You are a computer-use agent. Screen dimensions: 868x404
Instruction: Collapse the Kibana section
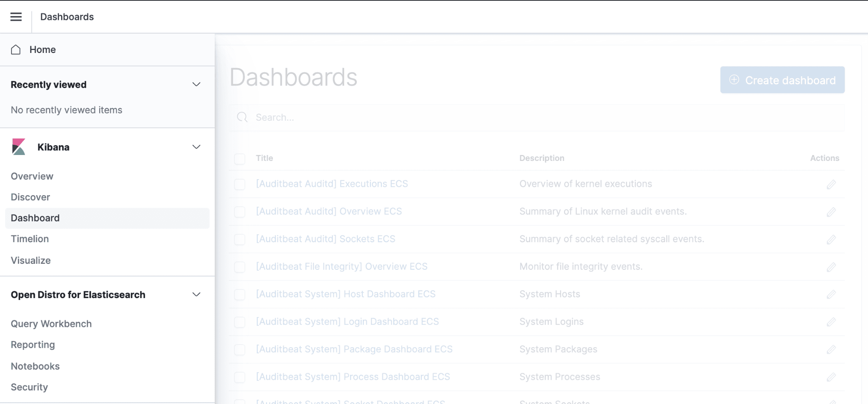pyautogui.click(x=196, y=147)
